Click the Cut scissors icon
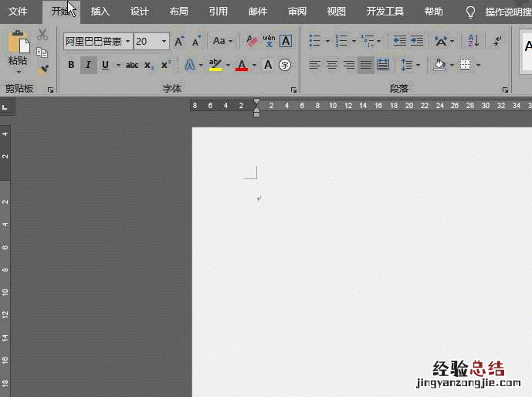Image resolution: width=532 pixels, height=397 pixels. 42,35
